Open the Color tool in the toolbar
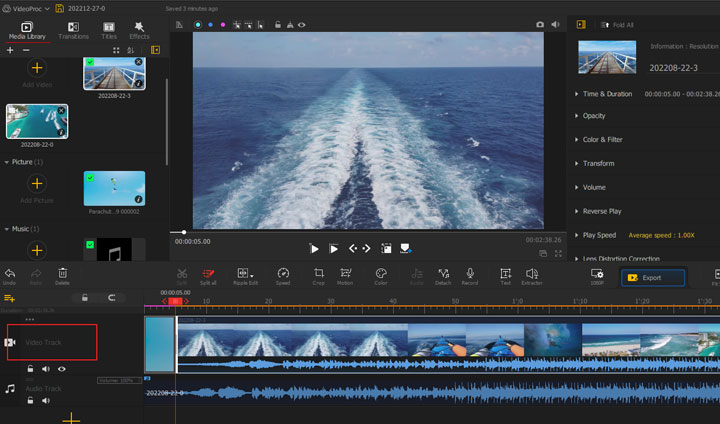 (381, 275)
